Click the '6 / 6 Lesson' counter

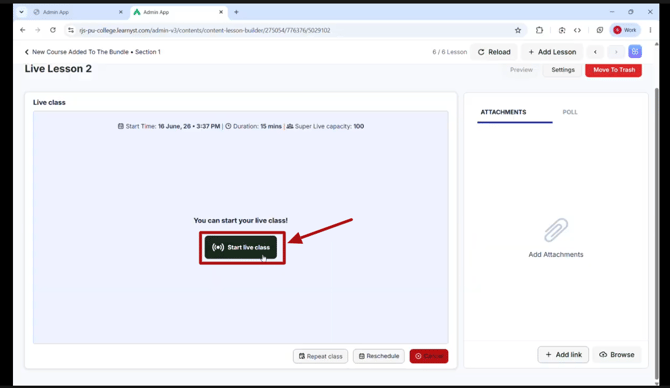(450, 52)
